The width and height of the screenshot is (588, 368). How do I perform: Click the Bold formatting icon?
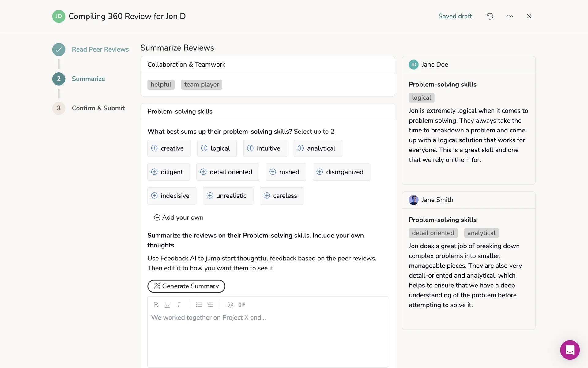tap(156, 305)
